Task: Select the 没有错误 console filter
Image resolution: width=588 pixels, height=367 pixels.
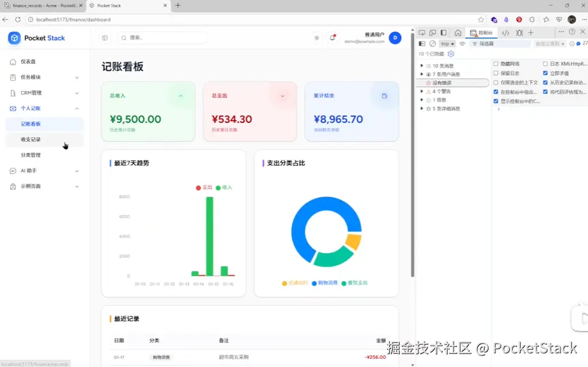Action: point(453,83)
